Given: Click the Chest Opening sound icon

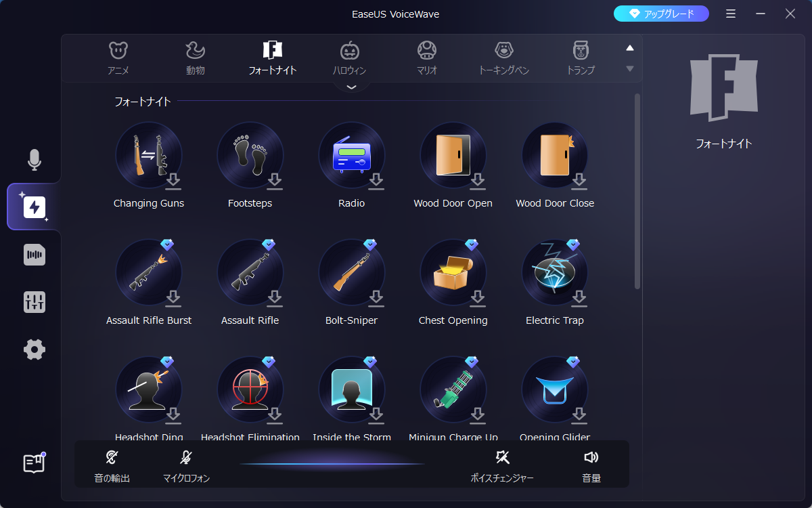Looking at the screenshot, I should (x=453, y=272).
